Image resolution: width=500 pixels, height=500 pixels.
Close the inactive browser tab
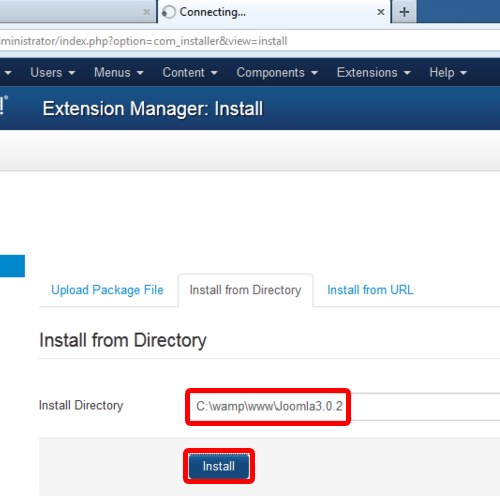[146, 12]
